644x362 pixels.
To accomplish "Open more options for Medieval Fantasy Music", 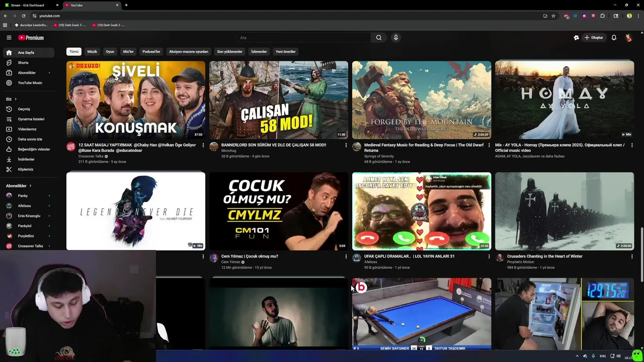I will 489,145.
